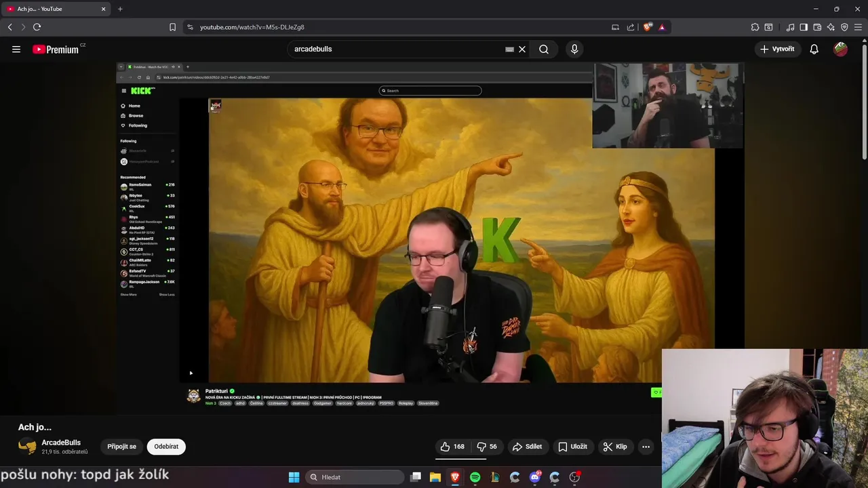Share the video via Sdílet
The width and height of the screenshot is (868, 488).
[527, 447]
